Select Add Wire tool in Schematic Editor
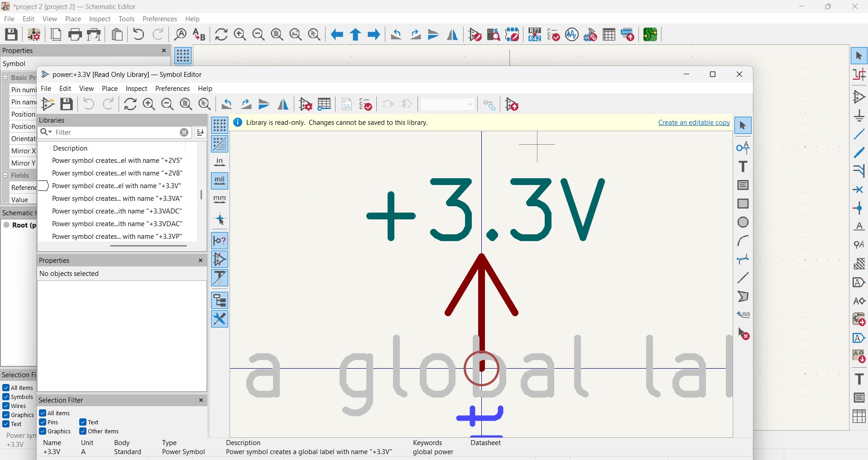The image size is (868, 460). (859, 134)
